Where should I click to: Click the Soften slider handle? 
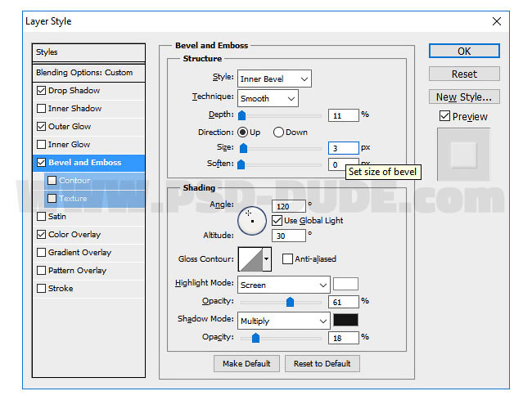(x=241, y=164)
